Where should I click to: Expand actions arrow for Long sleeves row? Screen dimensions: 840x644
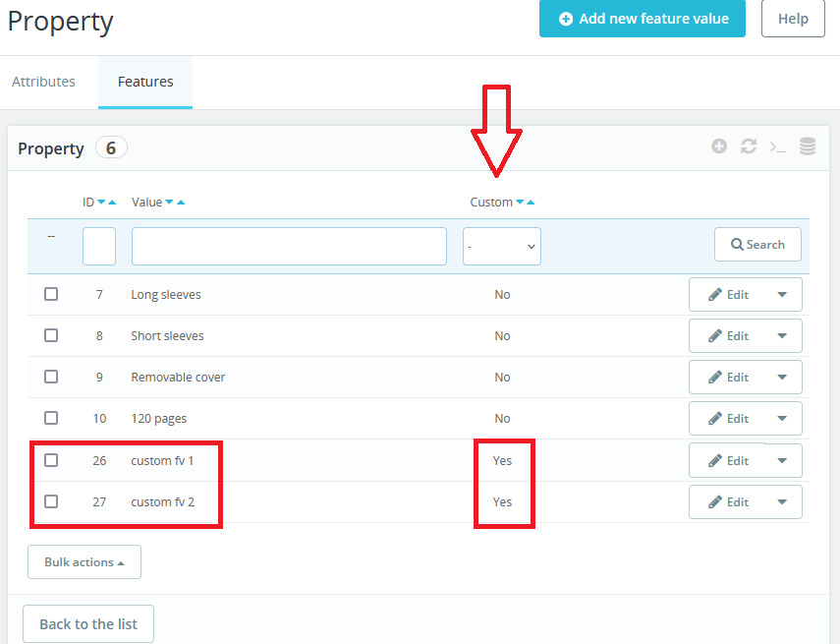point(782,294)
